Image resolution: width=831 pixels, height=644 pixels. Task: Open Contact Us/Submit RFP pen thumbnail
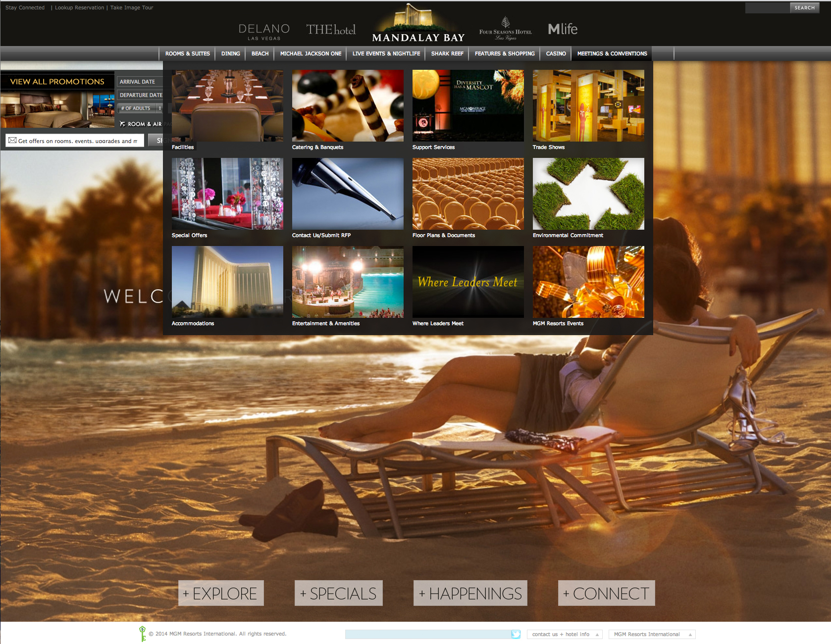tap(348, 194)
